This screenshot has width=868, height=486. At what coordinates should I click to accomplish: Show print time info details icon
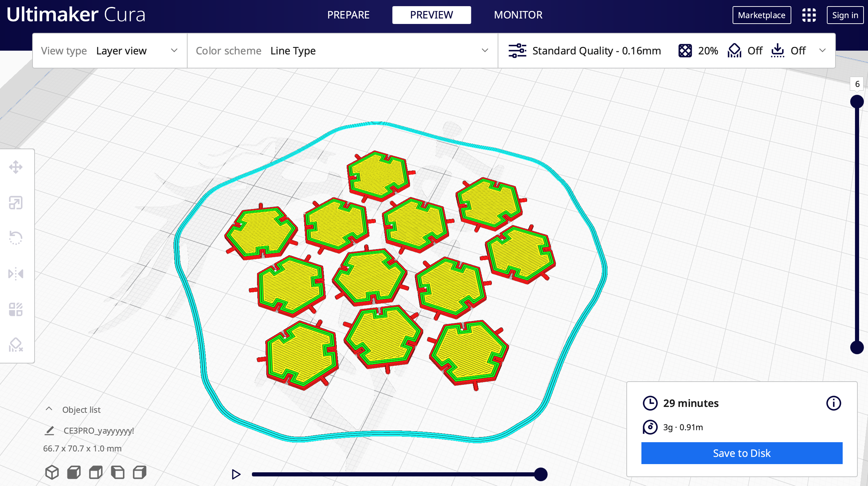(833, 403)
